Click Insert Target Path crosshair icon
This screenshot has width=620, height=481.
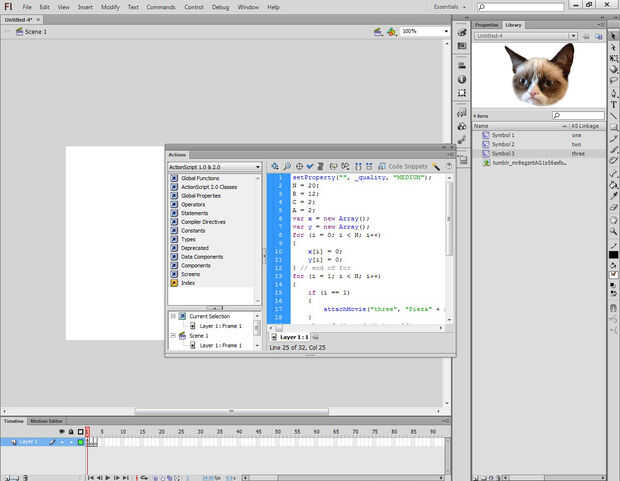[298, 166]
